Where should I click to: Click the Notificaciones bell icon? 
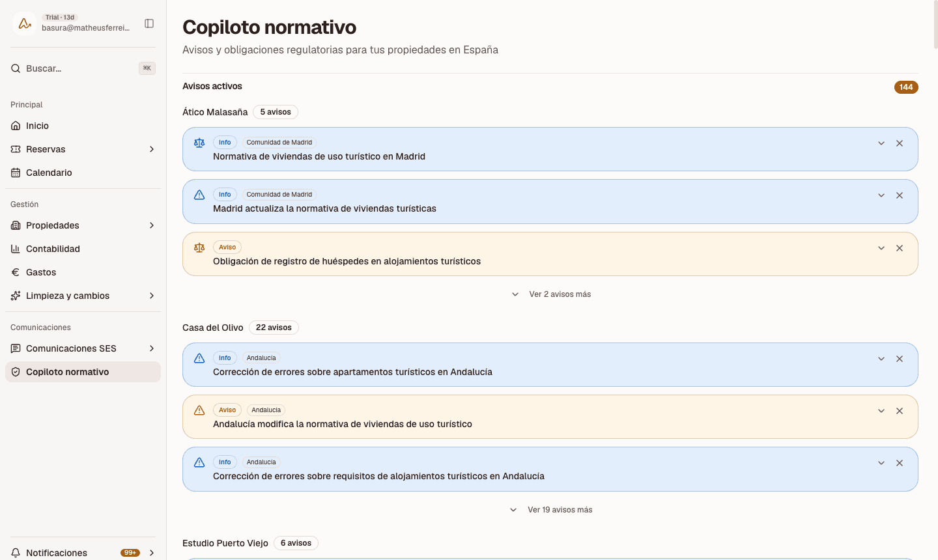pyautogui.click(x=16, y=553)
